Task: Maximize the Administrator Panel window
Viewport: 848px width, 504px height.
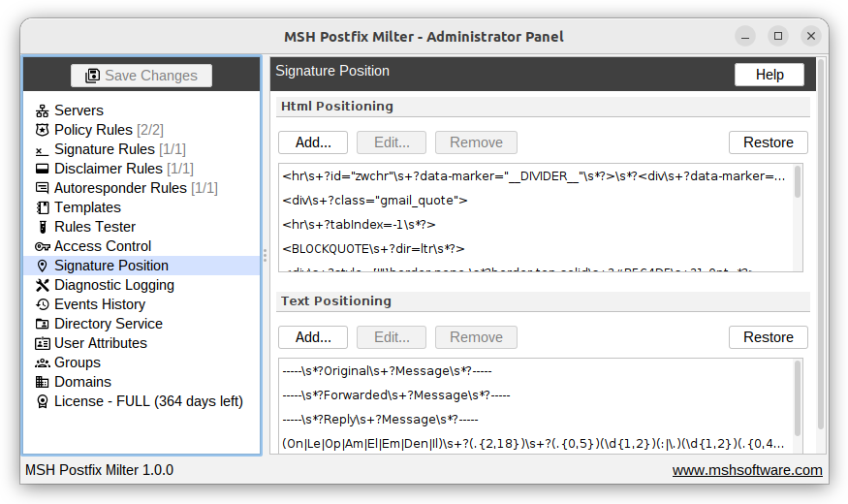Action: pyautogui.click(x=778, y=36)
